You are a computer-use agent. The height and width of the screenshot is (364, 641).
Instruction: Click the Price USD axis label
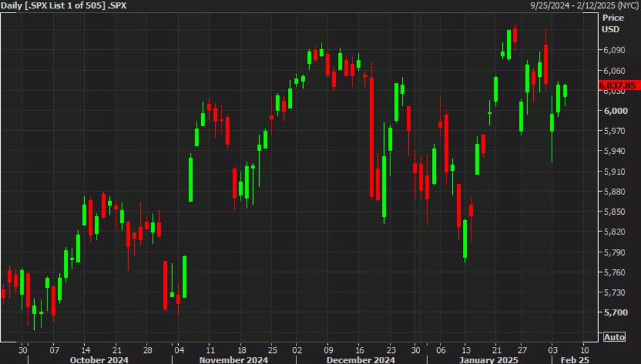click(611, 24)
